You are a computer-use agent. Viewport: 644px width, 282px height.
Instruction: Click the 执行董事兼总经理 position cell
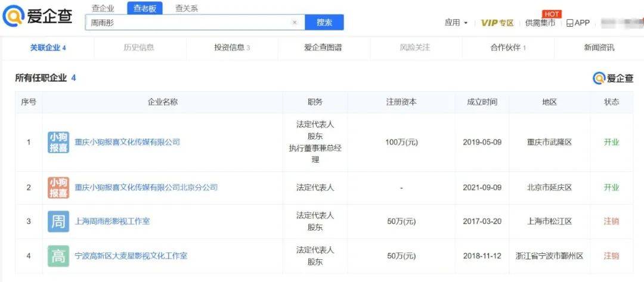[315, 154]
